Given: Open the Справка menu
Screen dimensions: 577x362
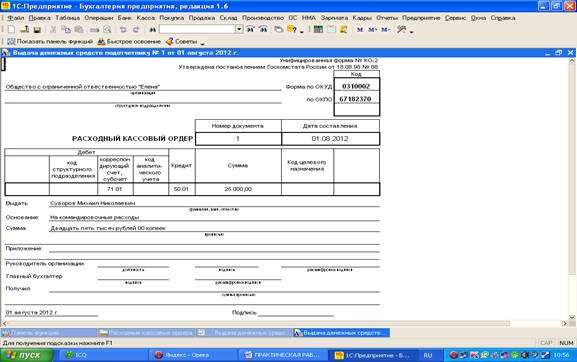Looking at the screenshot, I should coord(503,18).
